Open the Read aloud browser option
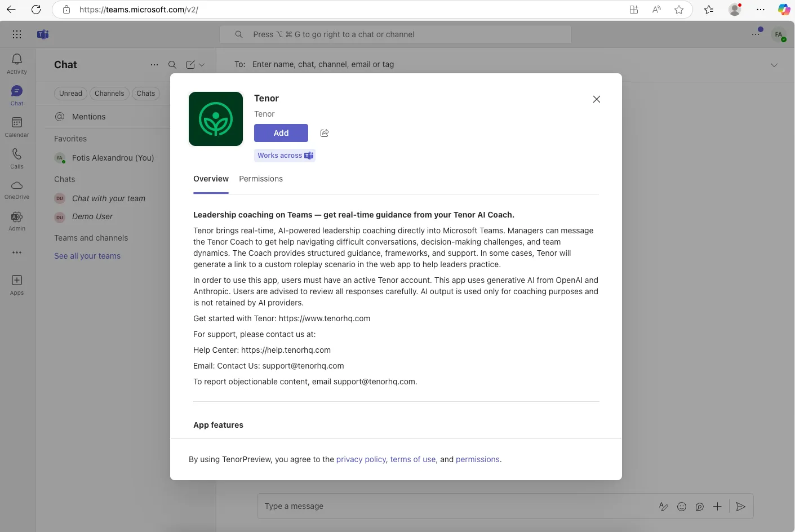Image resolution: width=795 pixels, height=532 pixels. (656, 10)
